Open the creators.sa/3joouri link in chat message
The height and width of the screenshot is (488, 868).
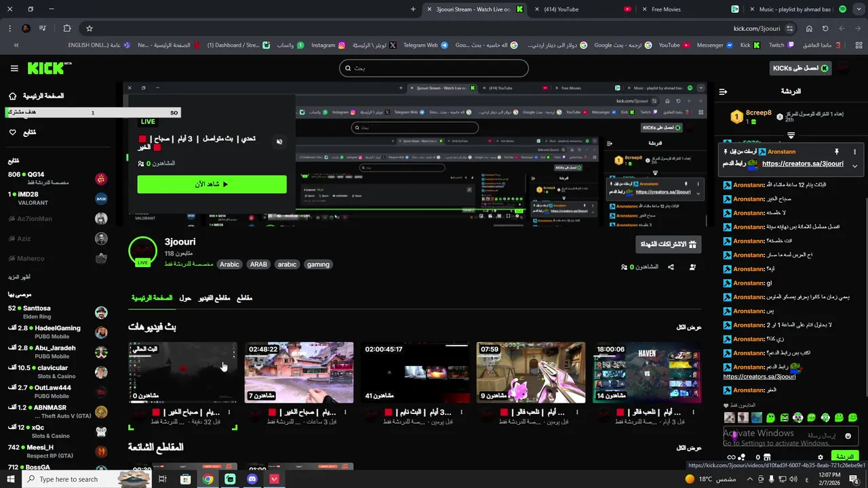click(759, 377)
